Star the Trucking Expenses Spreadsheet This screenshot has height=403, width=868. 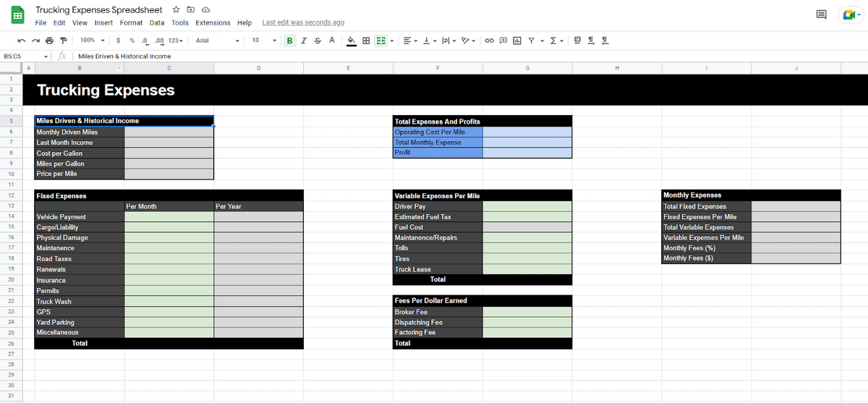177,10
